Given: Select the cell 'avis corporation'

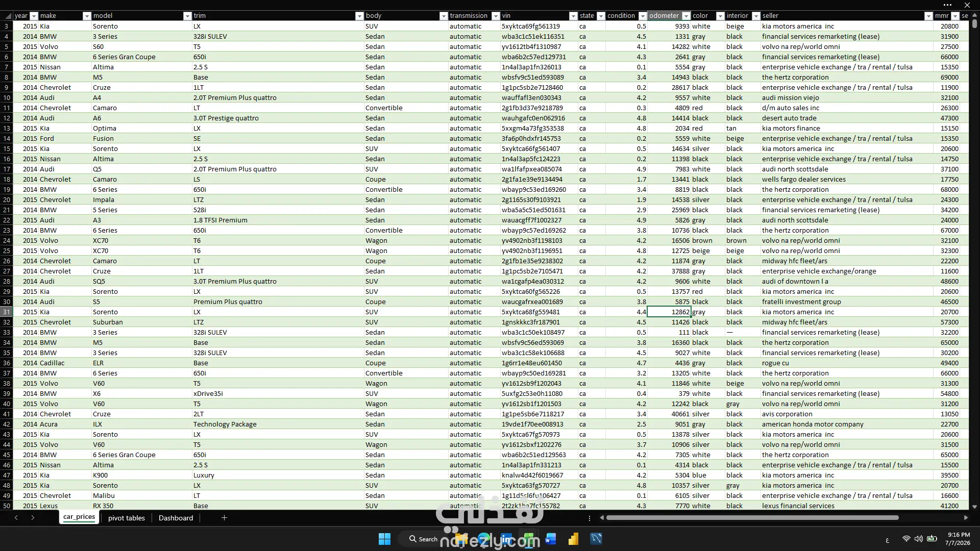Looking at the screenshot, I should [847, 414].
